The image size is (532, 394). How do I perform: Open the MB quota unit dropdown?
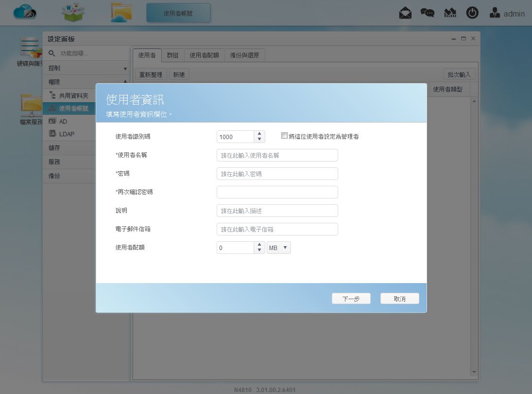pos(279,248)
